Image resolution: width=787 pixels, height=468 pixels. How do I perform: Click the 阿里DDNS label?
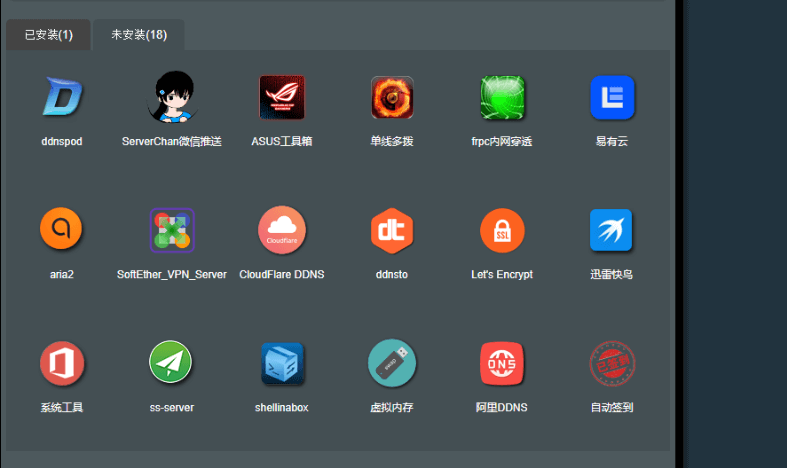coord(502,407)
